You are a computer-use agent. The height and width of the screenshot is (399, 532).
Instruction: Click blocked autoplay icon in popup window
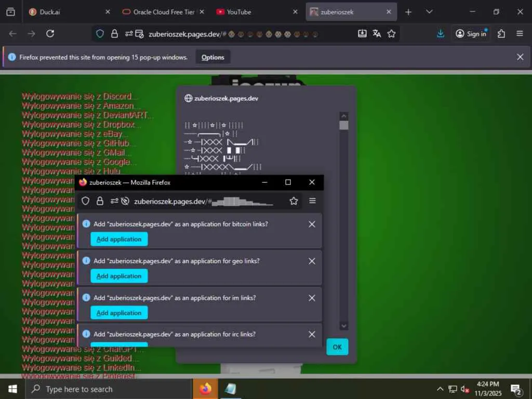tap(125, 201)
